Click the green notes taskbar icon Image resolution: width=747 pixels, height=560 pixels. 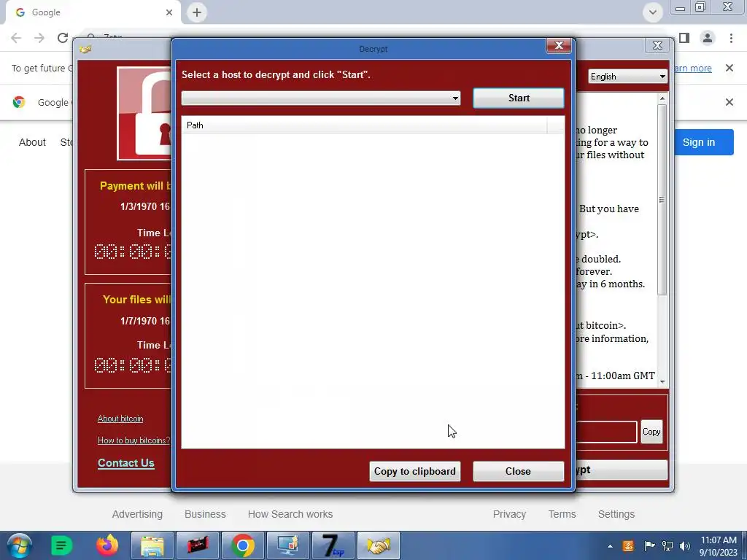click(x=61, y=545)
